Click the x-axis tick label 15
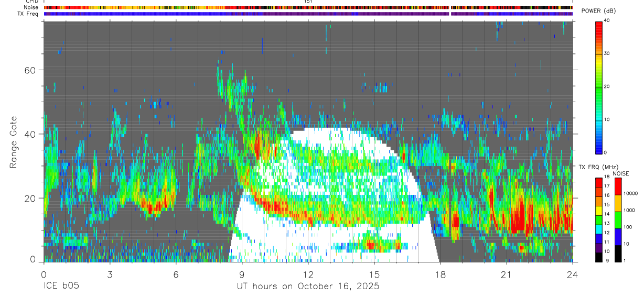This screenshot has height=297, width=644. click(x=374, y=274)
